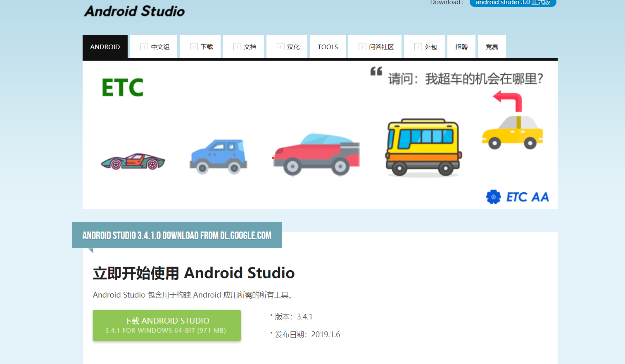This screenshot has height=364, width=625.
Task: Click the ANDROID STUDIO 3.4.1.0 DOWNLOAD ribbon heading
Action: point(177,235)
